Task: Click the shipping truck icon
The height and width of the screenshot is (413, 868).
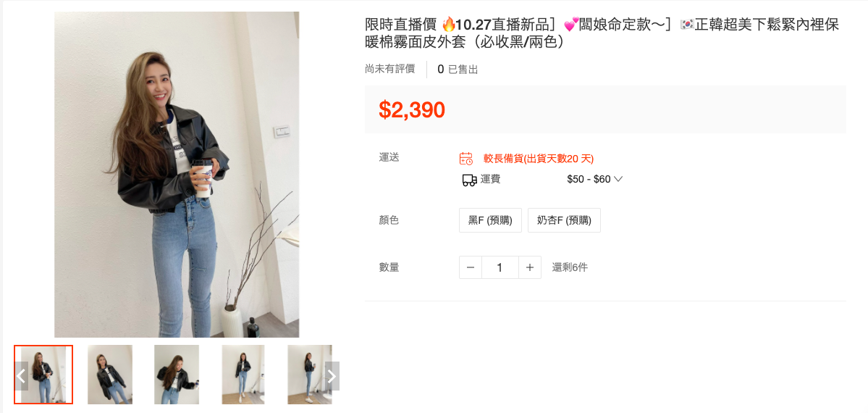Action: [469, 180]
